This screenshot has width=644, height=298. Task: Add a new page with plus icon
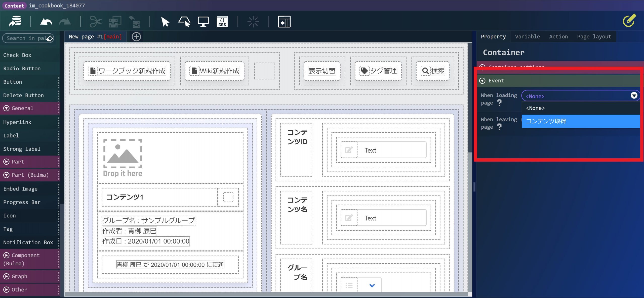(136, 37)
